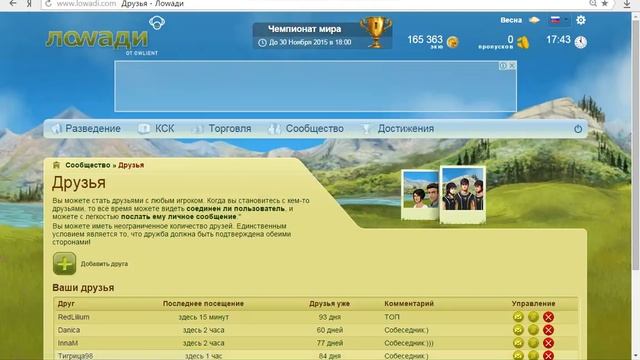640x360 pixels.
Task: Edit the comment for InnaM
Action: tap(533, 343)
